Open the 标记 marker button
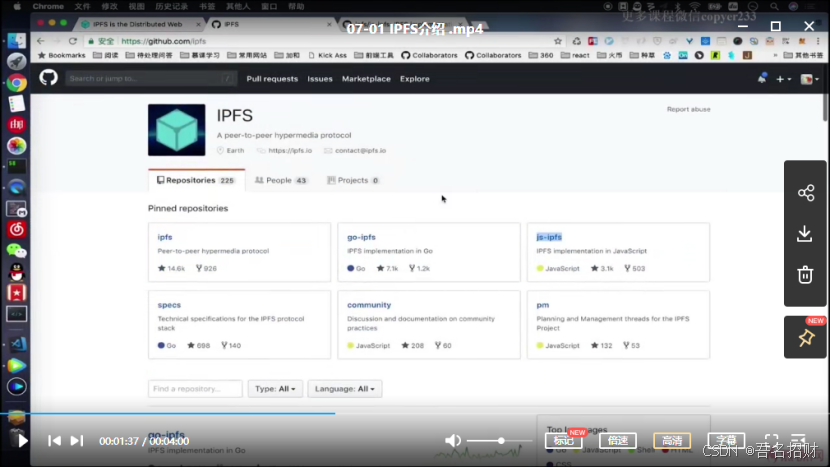831x467 pixels. click(x=563, y=440)
